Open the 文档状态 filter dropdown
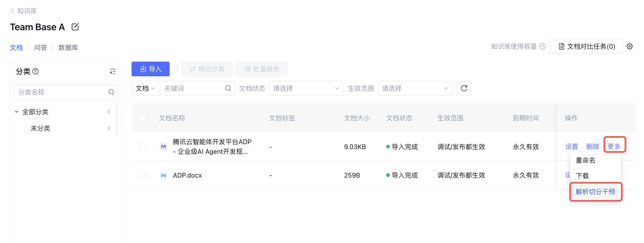 [306, 88]
